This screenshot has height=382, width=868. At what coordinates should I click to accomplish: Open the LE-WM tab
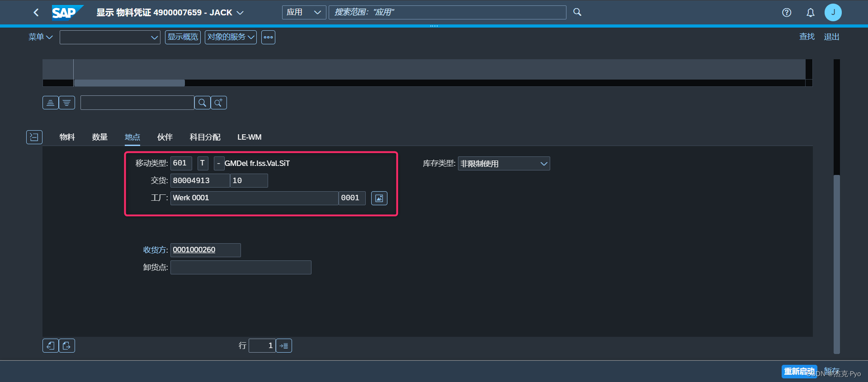(249, 137)
